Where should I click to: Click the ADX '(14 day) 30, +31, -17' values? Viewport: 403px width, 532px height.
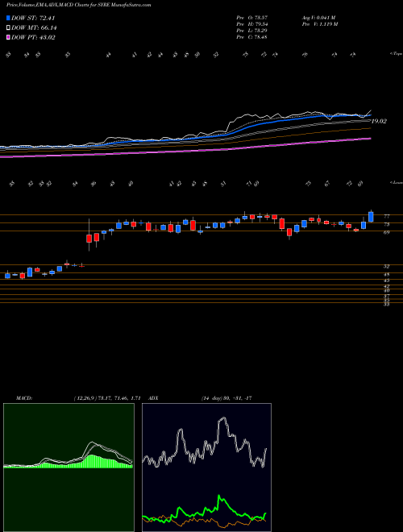point(226,398)
